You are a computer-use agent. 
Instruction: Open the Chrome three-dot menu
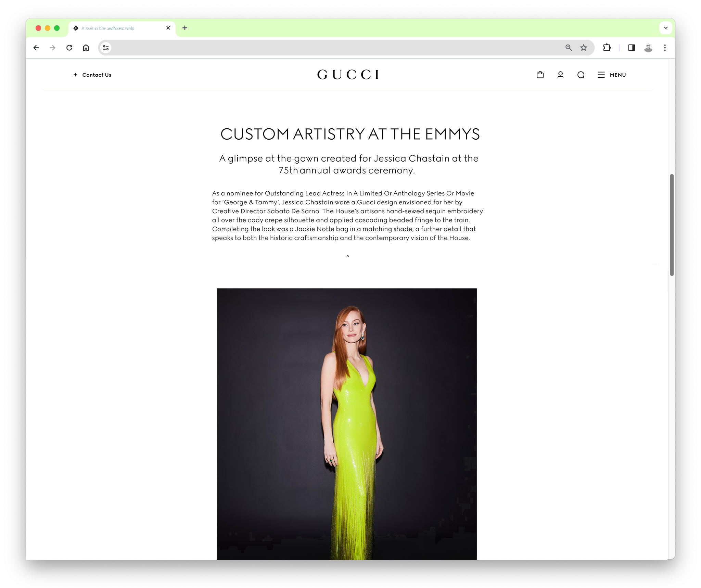click(x=665, y=48)
